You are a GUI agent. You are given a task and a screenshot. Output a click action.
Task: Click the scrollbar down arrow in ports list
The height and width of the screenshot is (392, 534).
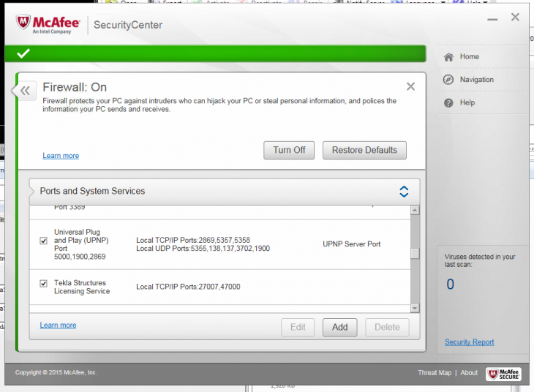coord(415,308)
